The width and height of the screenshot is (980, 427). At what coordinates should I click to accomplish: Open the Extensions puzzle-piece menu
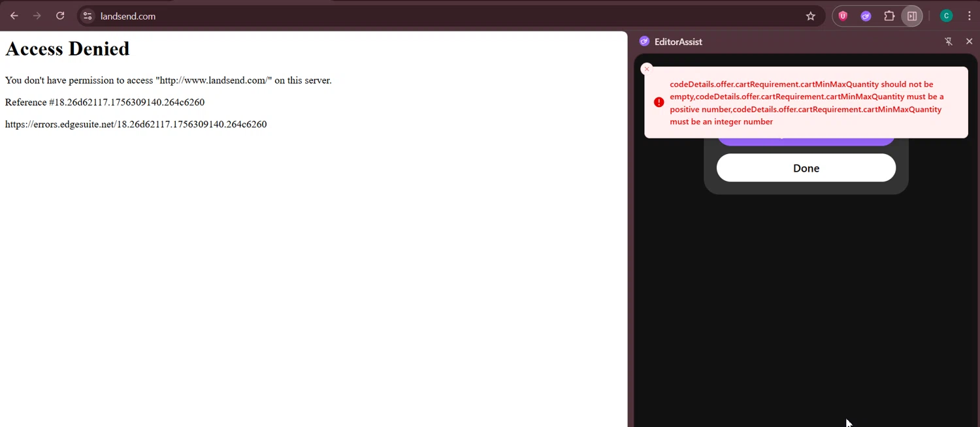click(889, 16)
